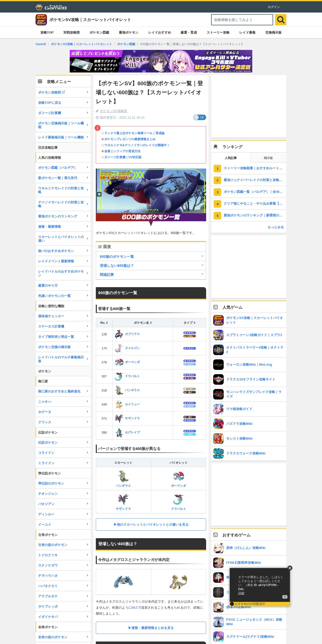Image resolution: width=322 pixels, height=644 pixels.
Task: Click the DLC link in the article text
Action: tap(135, 607)
